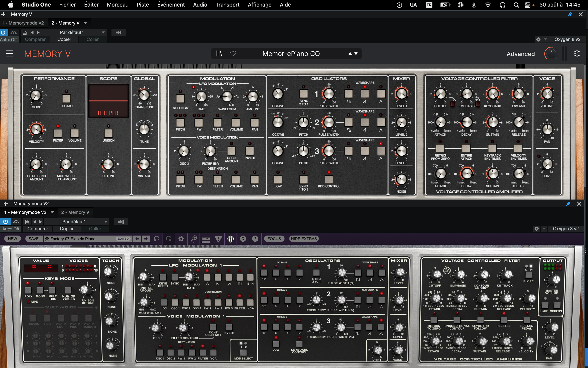Expand the MULTI-VOICE section arrow in Memorymode
The image size is (588, 368).
(x=96, y=308)
